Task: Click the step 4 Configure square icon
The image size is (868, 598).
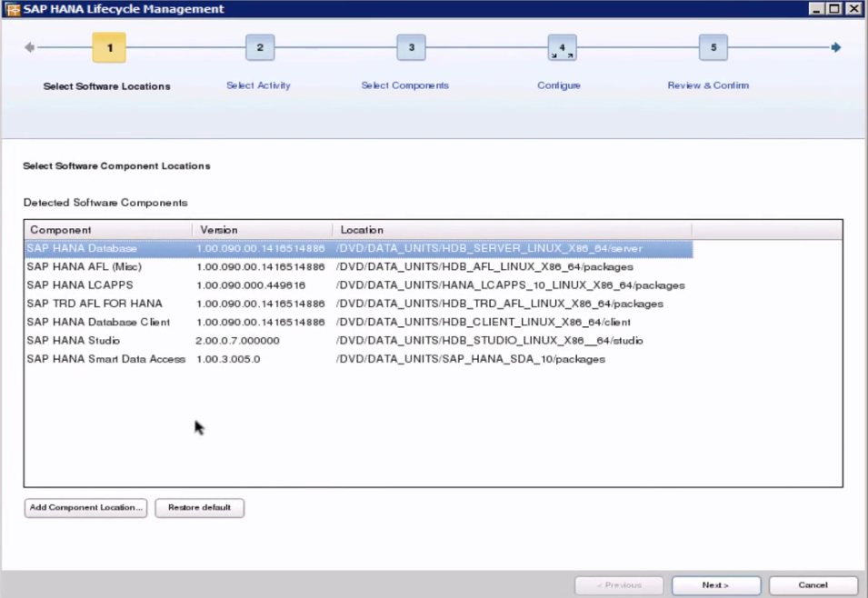Action: pos(562,47)
